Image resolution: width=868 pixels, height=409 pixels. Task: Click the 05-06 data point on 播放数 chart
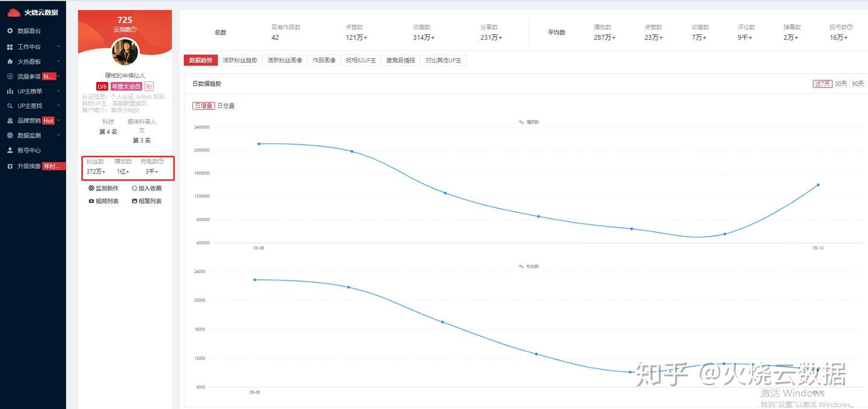(259, 144)
